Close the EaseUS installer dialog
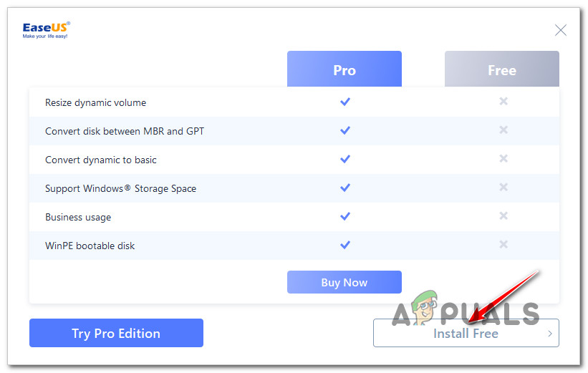The image size is (588, 373). pyautogui.click(x=561, y=30)
